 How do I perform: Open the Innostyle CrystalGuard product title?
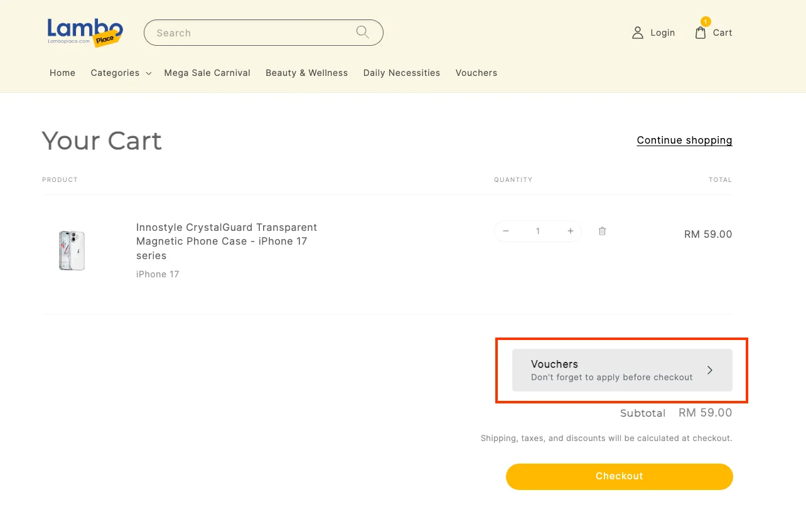pos(227,242)
